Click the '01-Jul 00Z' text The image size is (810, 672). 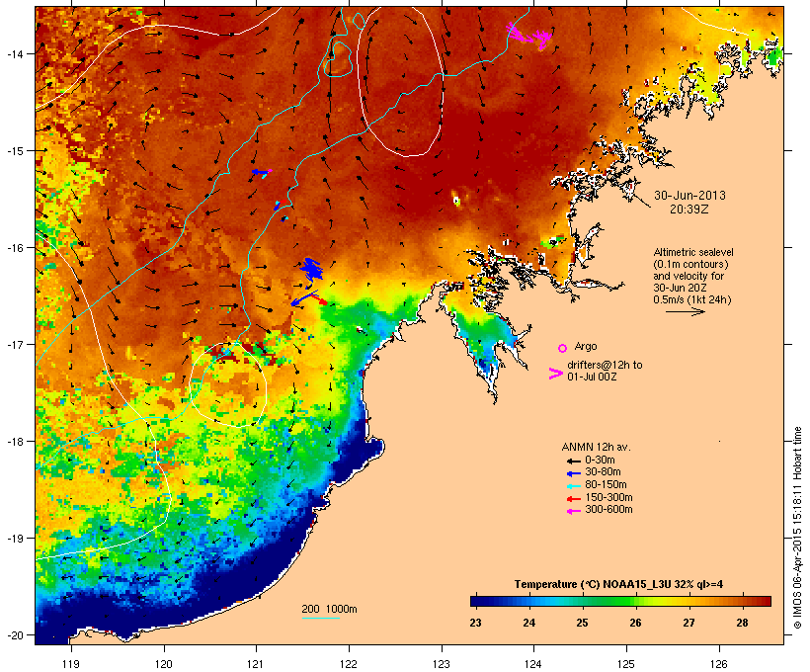pyautogui.click(x=592, y=377)
